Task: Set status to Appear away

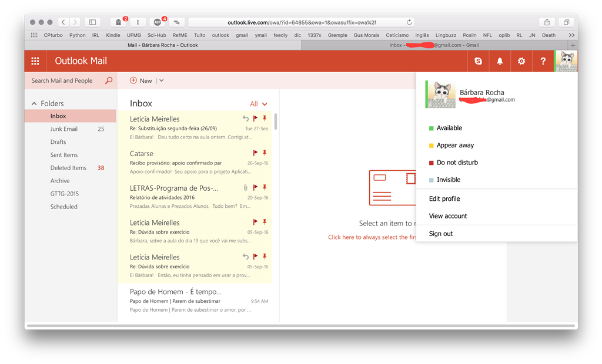Action: [x=451, y=146]
